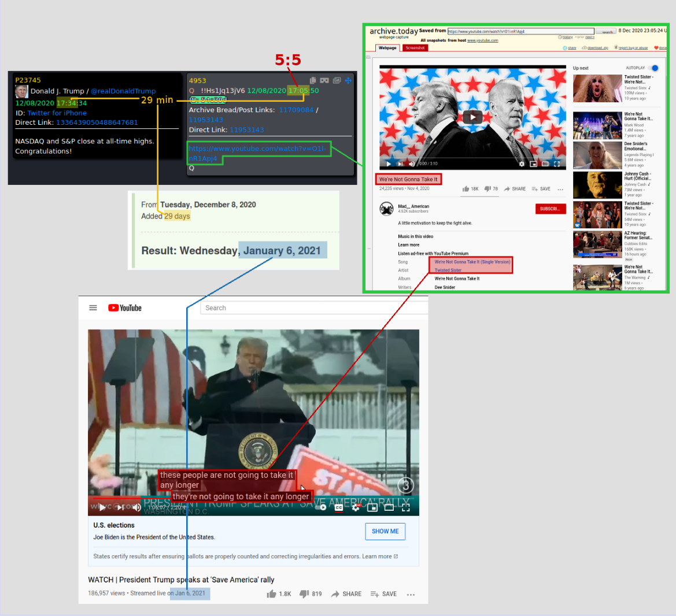This screenshot has height=616, width=676.
Task: Click the image gallery icon on post 4953
Action: click(337, 80)
